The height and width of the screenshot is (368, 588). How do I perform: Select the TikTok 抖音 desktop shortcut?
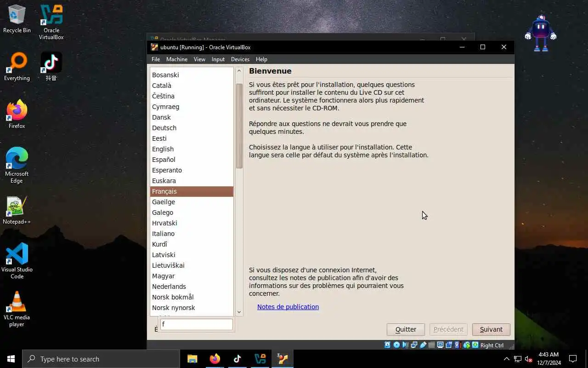pyautogui.click(x=51, y=67)
